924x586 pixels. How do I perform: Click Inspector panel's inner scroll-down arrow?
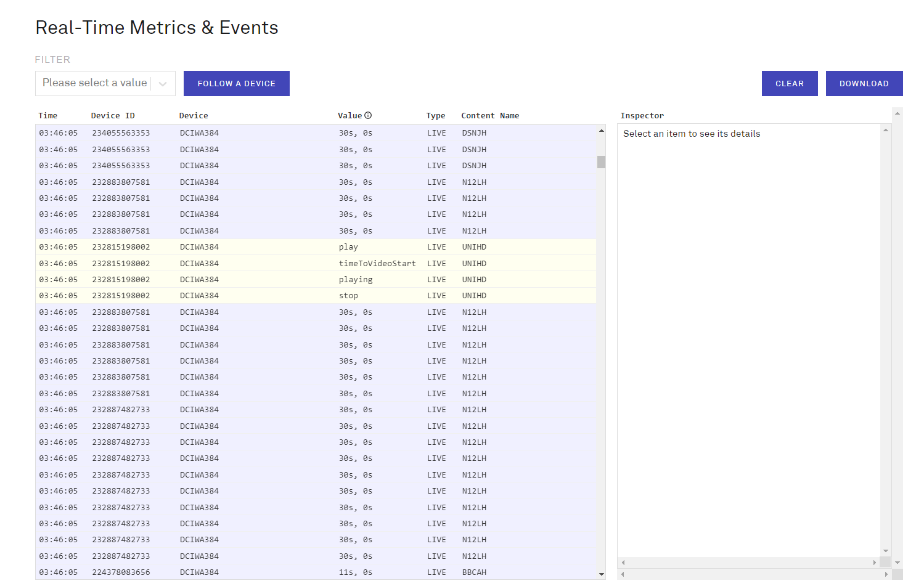pos(885,551)
